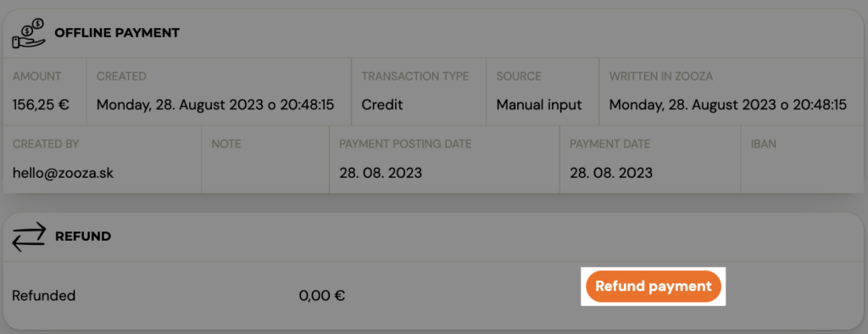This screenshot has height=334, width=868.
Task: Click the Credit transaction type value
Action: 382,104
